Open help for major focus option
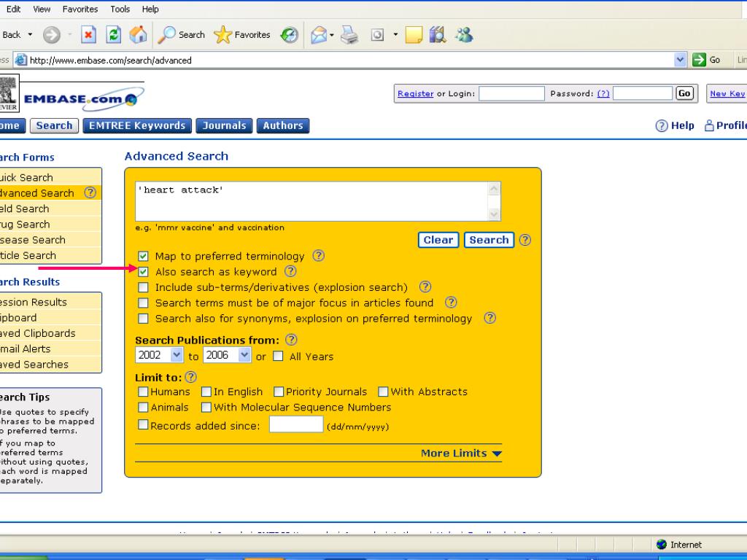 point(451,303)
